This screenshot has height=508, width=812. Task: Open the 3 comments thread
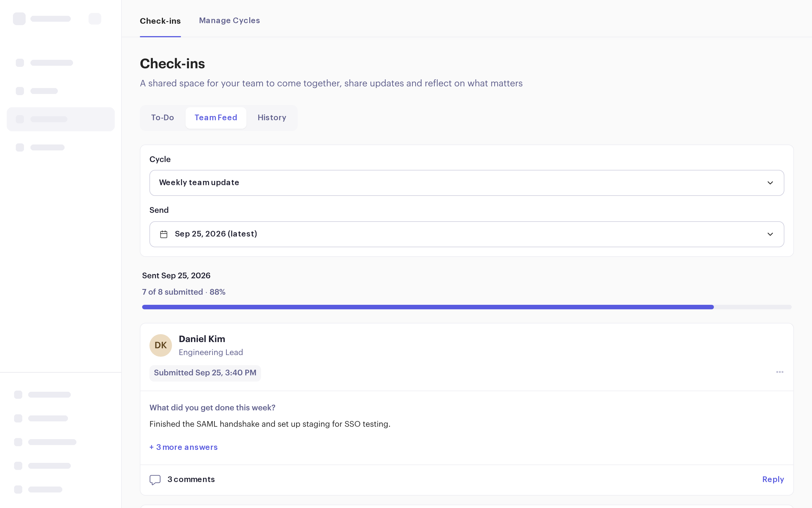pyautogui.click(x=191, y=479)
